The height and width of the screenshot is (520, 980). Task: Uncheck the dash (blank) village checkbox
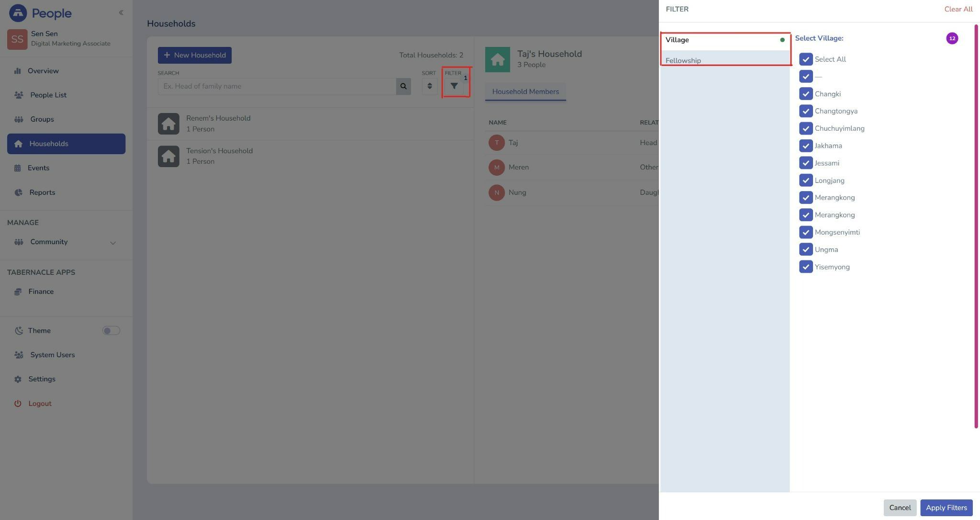[x=806, y=77]
